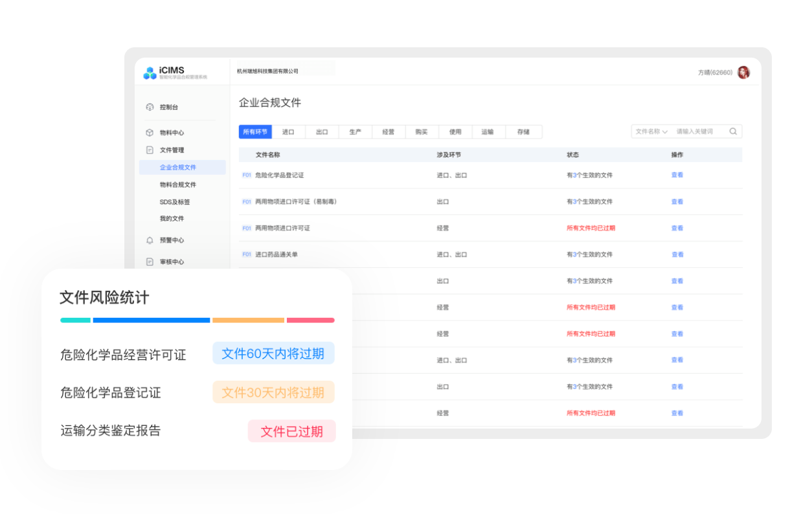The image size is (812, 514).
Task: Click the 控制台 dashboard icon
Action: click(x=150, y=107)
